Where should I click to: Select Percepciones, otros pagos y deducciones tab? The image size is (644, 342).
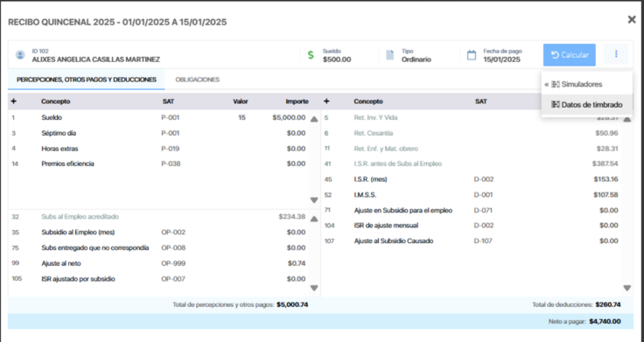[87, 80]
